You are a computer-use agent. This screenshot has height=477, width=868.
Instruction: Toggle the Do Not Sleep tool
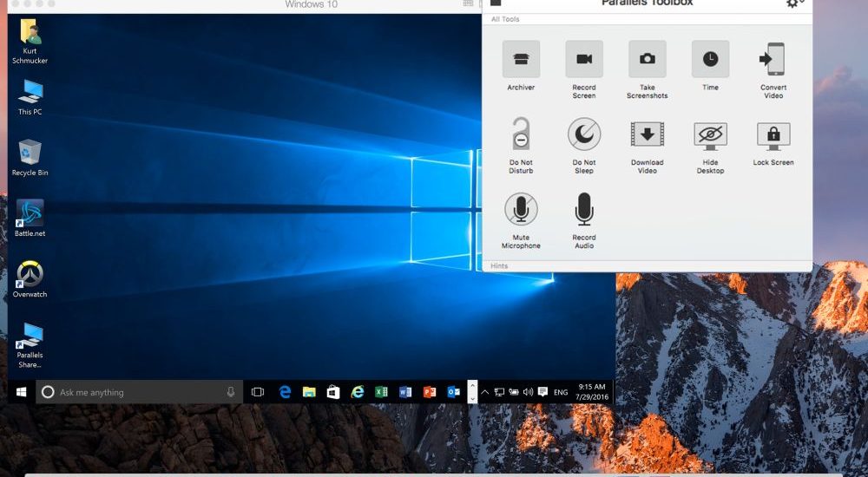point(584,134)
